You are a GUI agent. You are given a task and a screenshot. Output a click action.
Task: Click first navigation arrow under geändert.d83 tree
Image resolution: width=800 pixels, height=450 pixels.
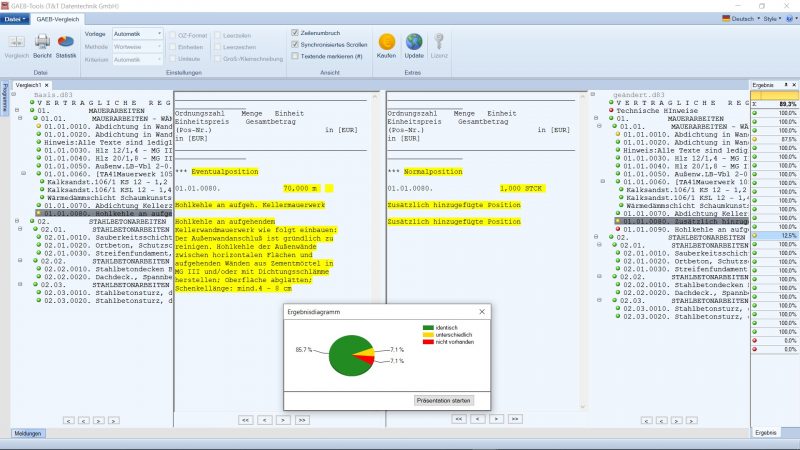pyautogui.click(x=646, y=421)
